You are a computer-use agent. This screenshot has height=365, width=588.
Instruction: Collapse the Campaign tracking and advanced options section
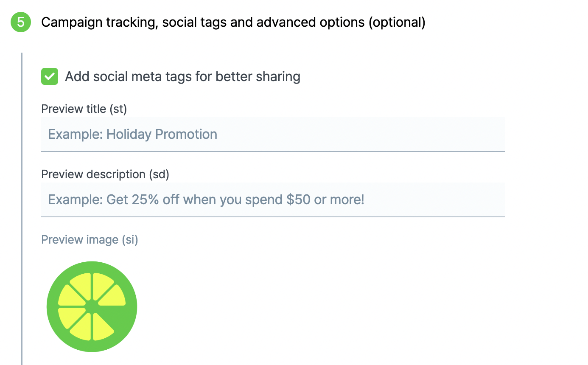233,22
